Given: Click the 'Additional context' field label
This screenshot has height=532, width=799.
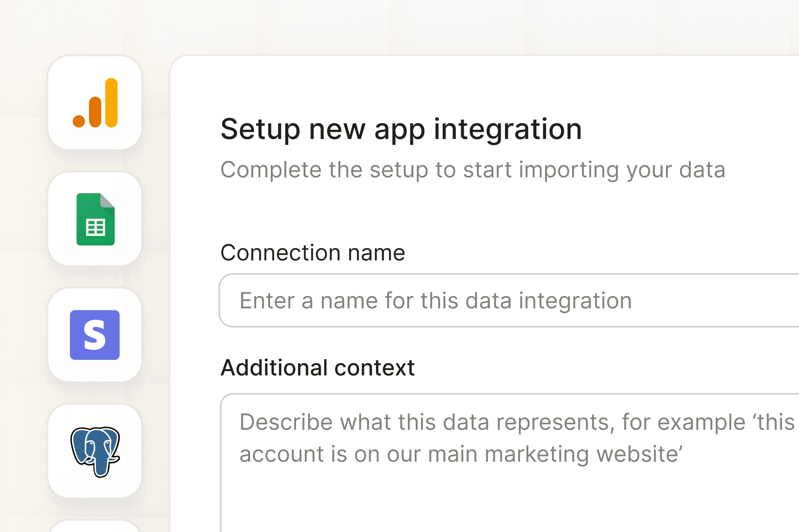Looking at the screenshot, I should pos(318,367).
